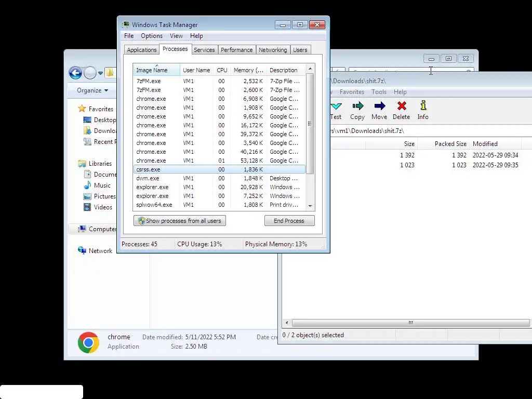Open the Info icon in 7-Zip toolbar

[423, 105]
